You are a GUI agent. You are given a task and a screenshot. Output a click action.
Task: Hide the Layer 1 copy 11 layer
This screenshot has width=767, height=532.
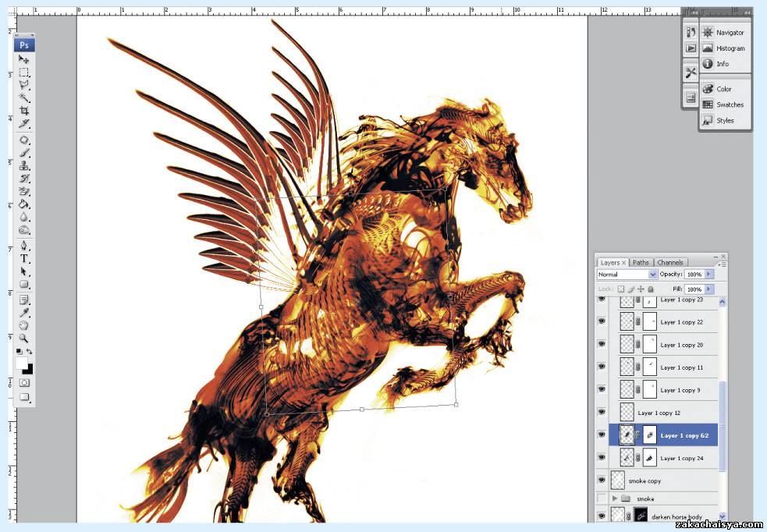tap(602, 367)
